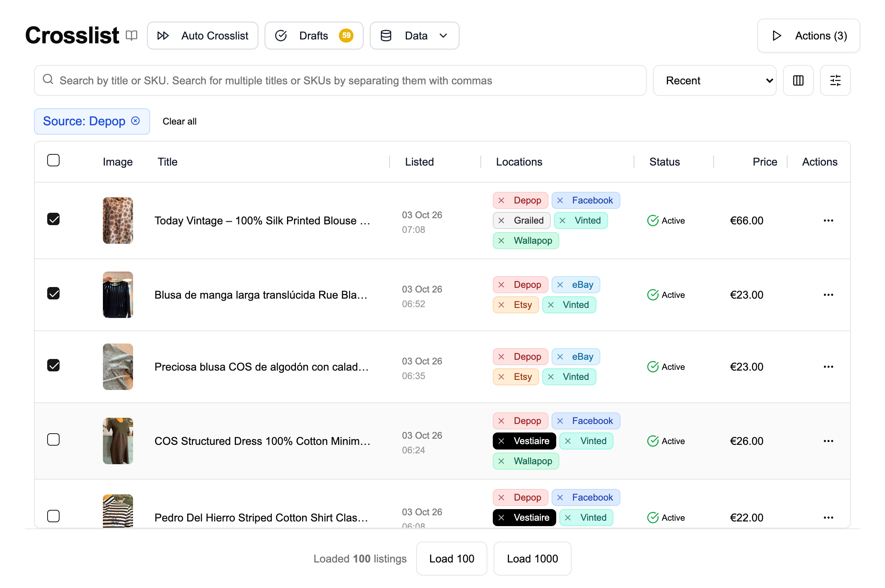Click the Preciosa blusa COS title text
Screen dimensions: 885x588
click(x=261, y=367)
